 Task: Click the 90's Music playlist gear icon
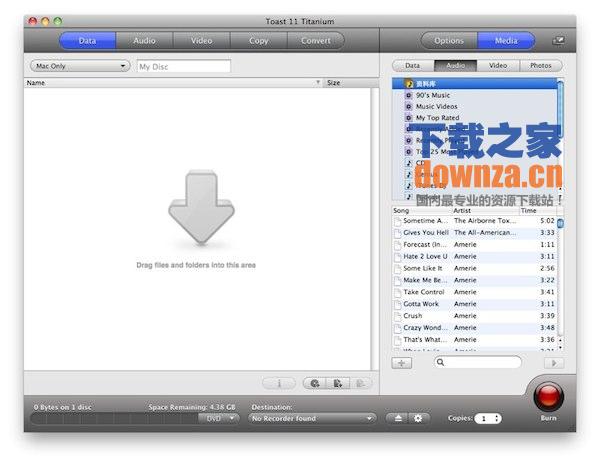point(408,95)
